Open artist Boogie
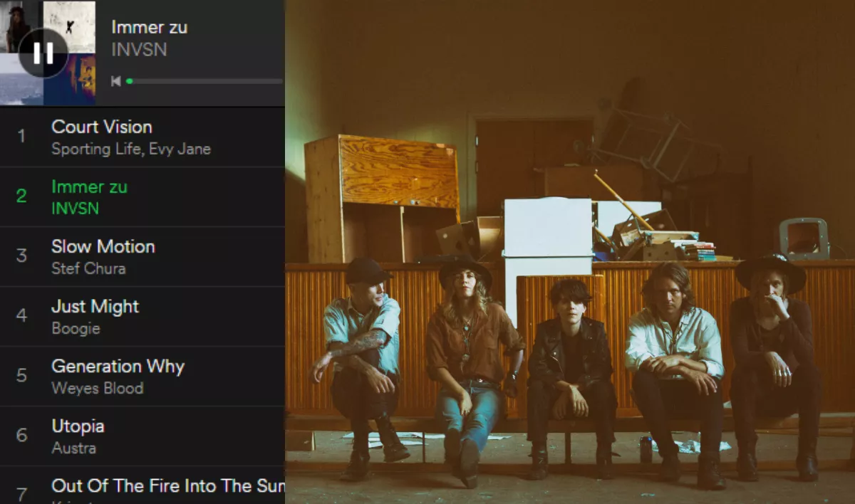The height and width of the screenshot is (504, 855). coord(76,329)
